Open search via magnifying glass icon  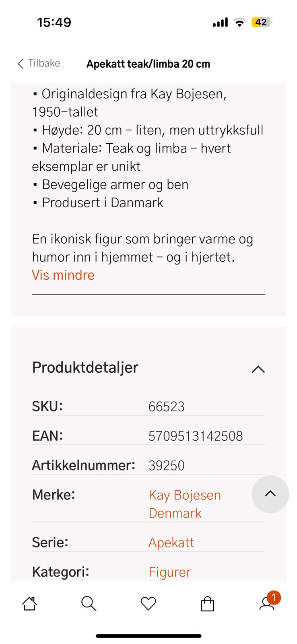pyautogui.click(x=89, y=603)
